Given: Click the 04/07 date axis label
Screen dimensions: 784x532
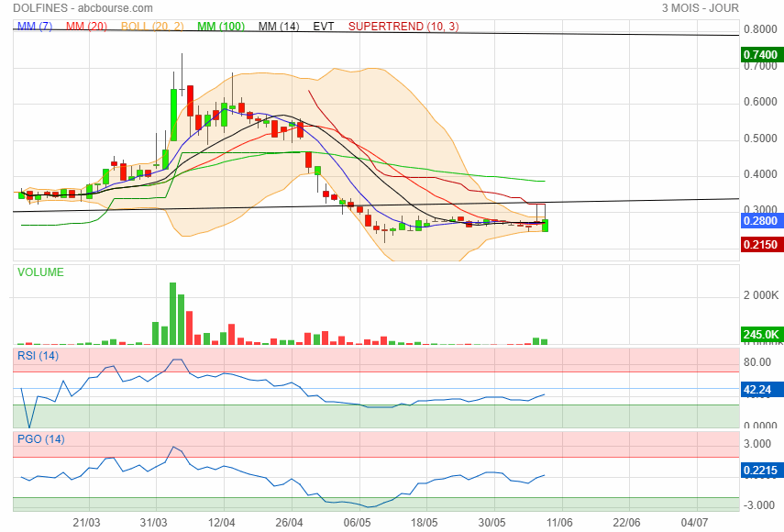Looking at the screenshot, I should [x=694, y=523].
